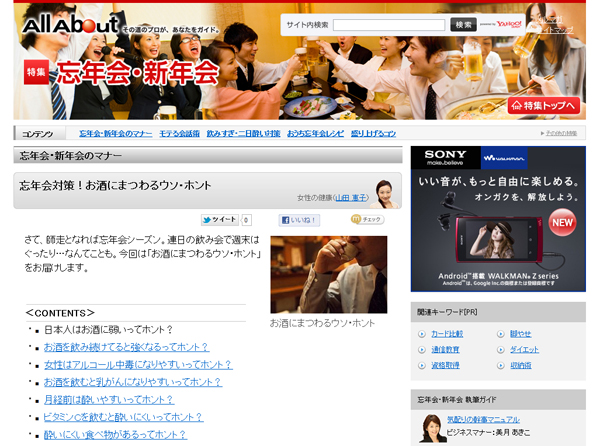Open おうち忘年会レシピ nav tab
Screen dimensions: 600x446
[x=315, y=133]
